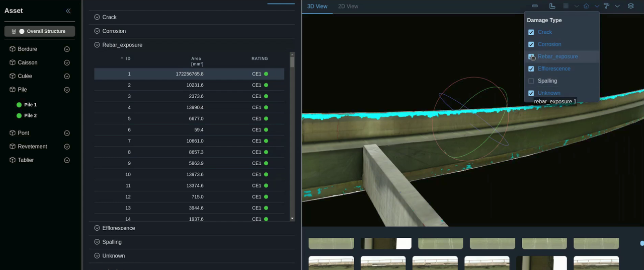Sort table by RATING column header
This screenshot has width=644, height=270.
[x=260, y=58]
